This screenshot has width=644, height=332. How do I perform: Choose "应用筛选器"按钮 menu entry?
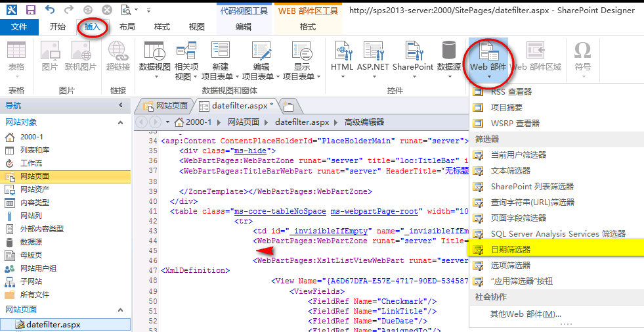(x=556, y=281)
